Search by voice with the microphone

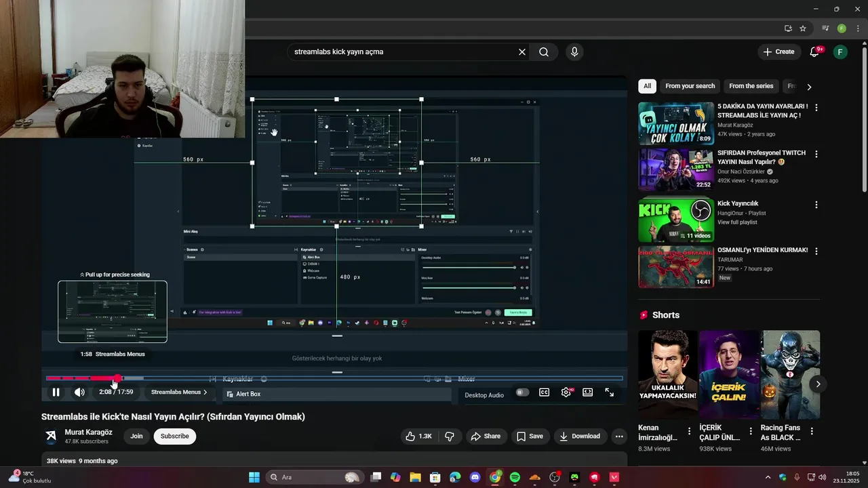tap(574, 52)
